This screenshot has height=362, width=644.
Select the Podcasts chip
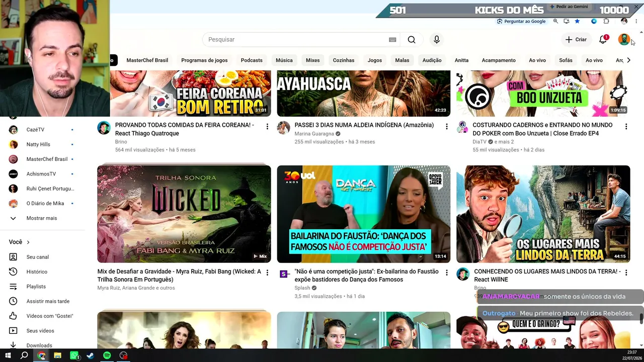252,60
